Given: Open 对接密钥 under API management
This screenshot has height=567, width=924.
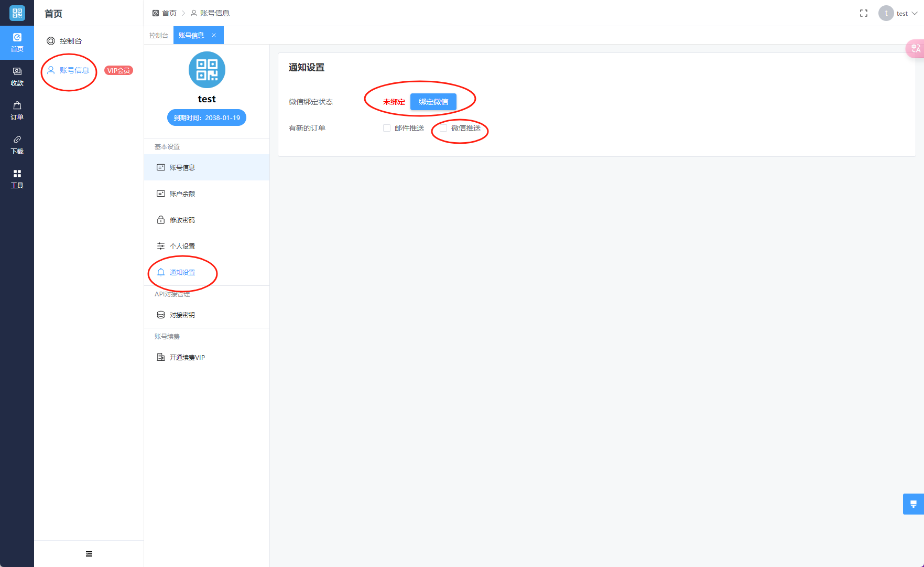Looking at the screenshot, I should click(182, 315).
